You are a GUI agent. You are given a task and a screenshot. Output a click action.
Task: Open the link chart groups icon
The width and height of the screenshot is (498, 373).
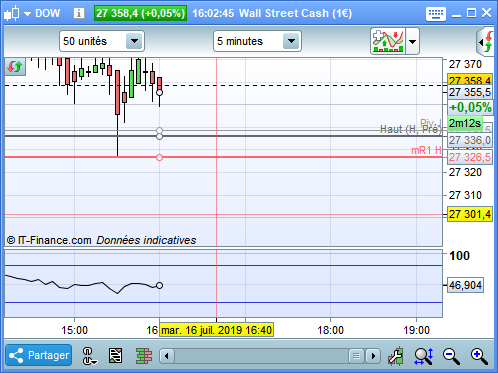tap(89, 356)
